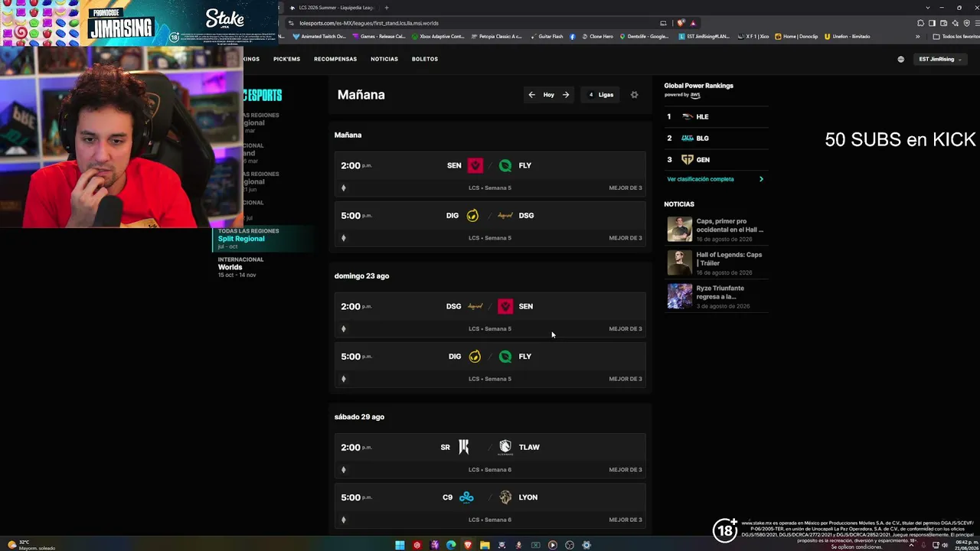Screen dimensions: 980x551
Task: Open File Explorer from the taskbar
Action: click(485, 545)
